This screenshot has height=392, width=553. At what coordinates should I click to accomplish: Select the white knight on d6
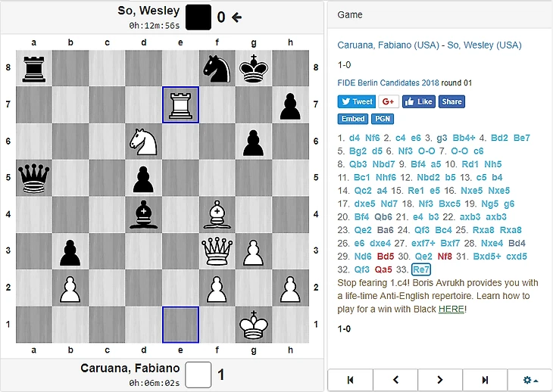(144, 142)
